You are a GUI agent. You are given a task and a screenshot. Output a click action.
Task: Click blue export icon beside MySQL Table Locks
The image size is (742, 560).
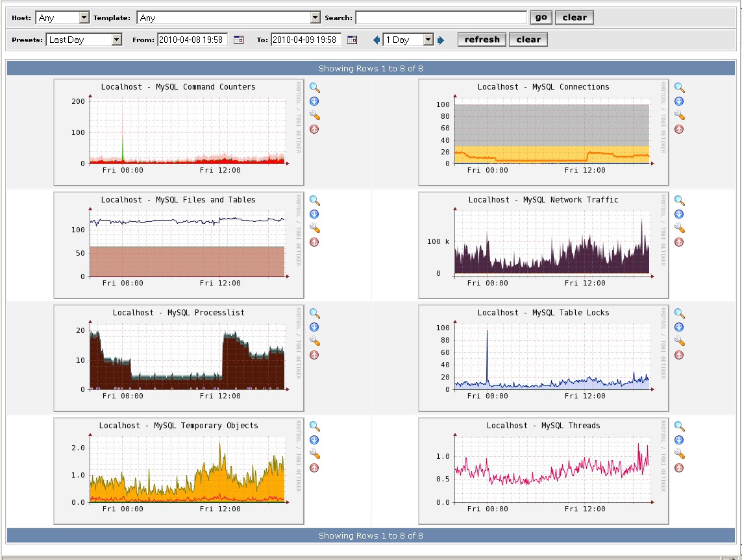point(679,327)
